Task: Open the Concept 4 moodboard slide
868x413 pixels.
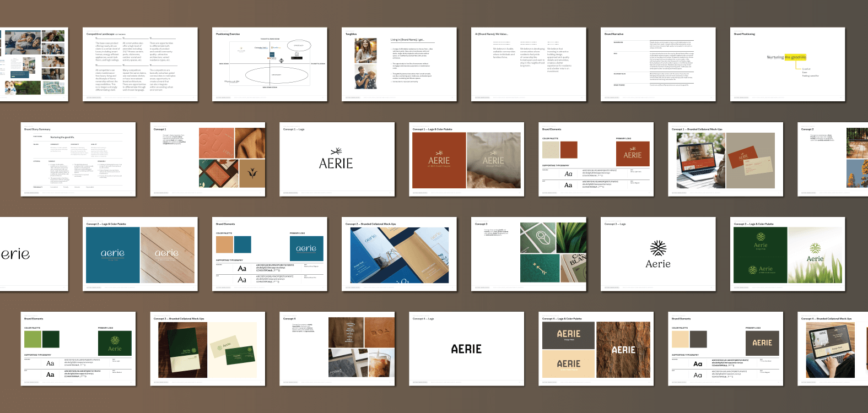Action: [x=337, y=349]
